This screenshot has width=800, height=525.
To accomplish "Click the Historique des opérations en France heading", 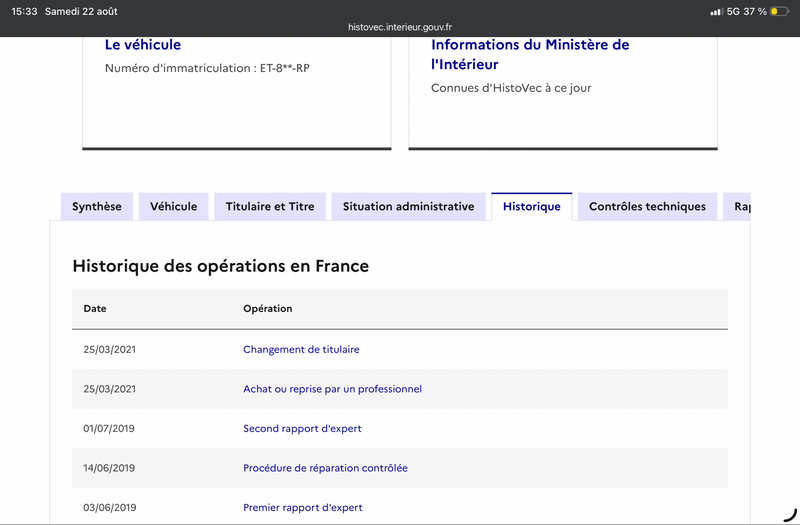I will tap(220, 266).
